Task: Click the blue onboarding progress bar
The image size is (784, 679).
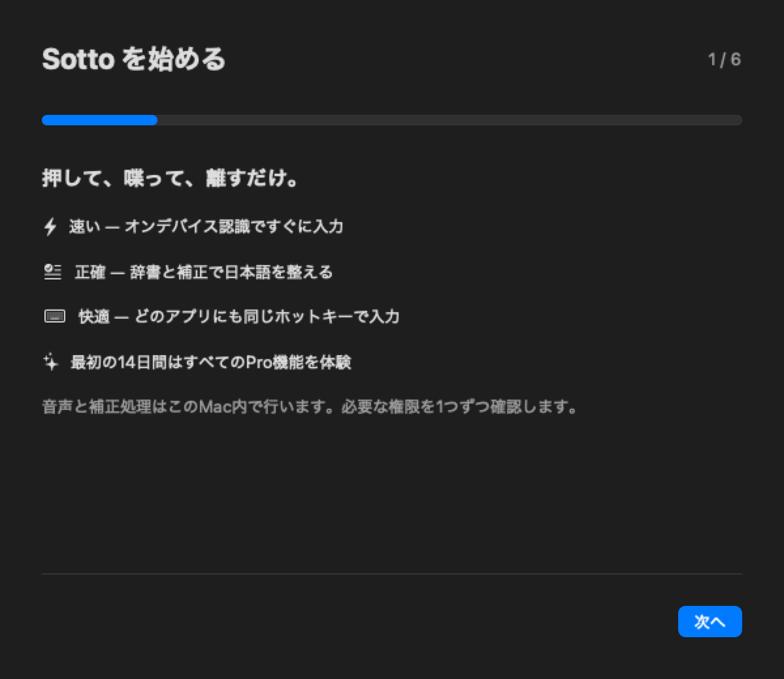Action: 392,120
